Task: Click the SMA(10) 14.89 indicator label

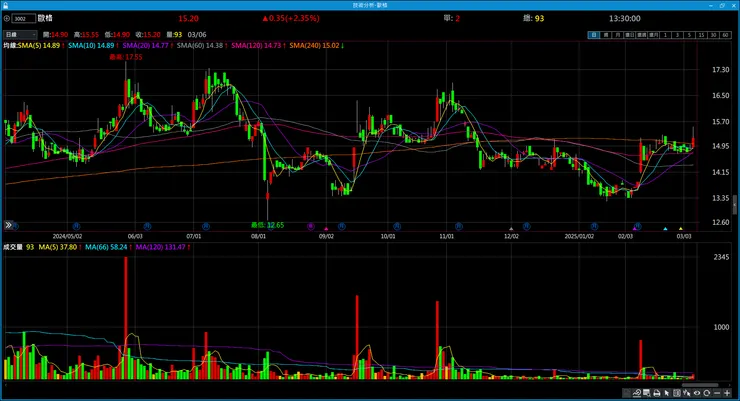Action: [91, 45]
